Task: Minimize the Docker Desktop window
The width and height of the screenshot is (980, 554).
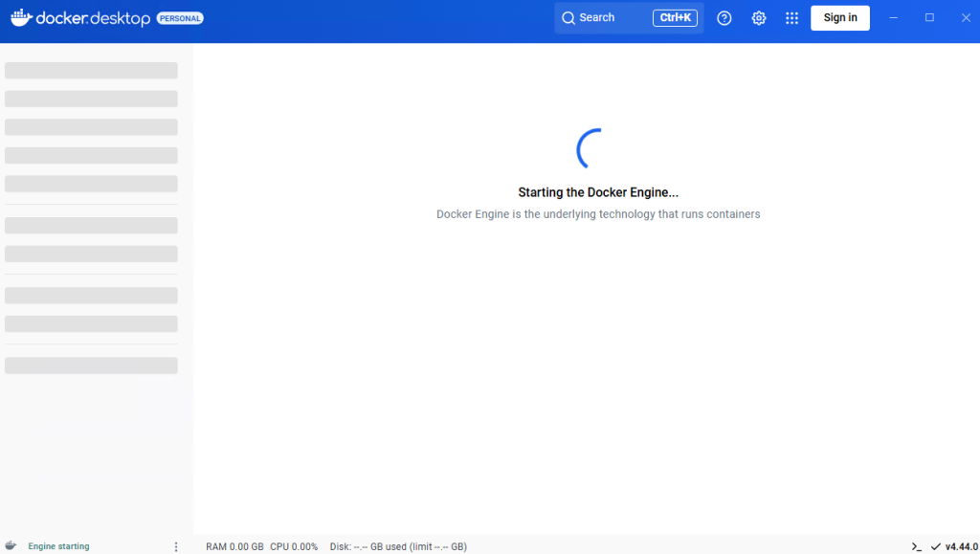Action: tap(893, 17)
